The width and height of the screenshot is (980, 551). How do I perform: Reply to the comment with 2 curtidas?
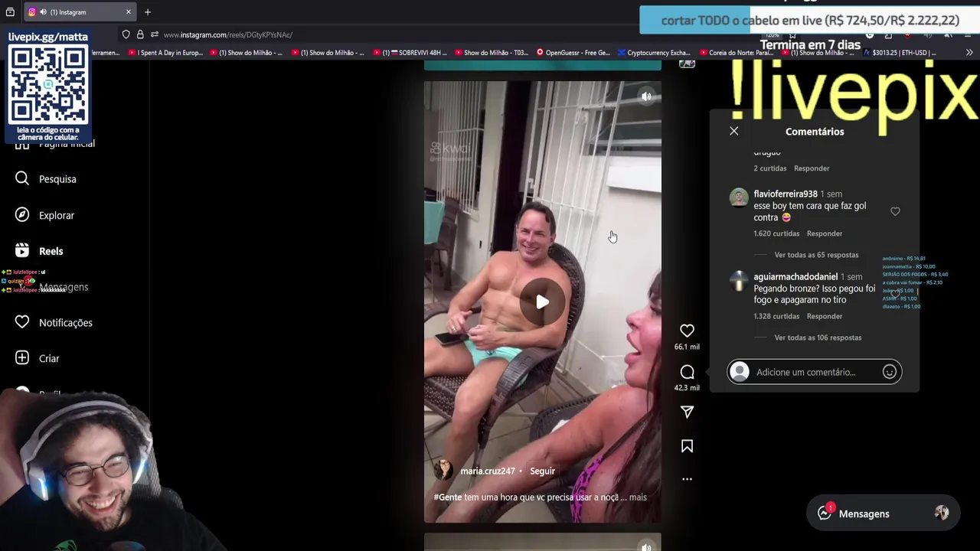pyautogui.click(x=812, y=168)
